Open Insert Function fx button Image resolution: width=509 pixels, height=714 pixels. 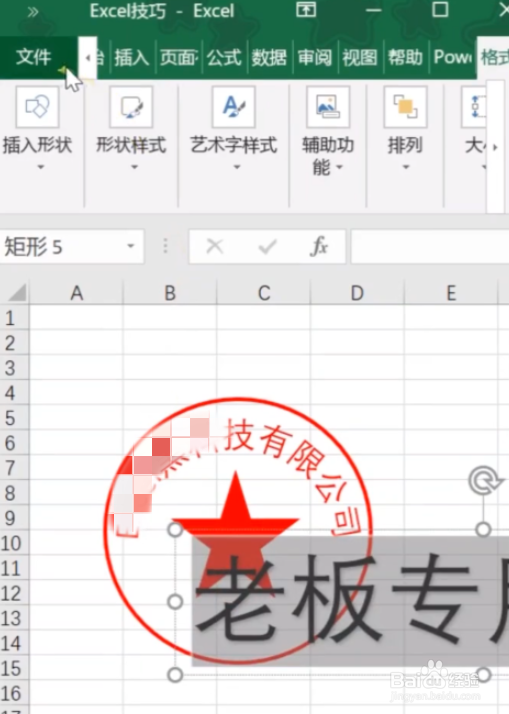pos(319,247)
